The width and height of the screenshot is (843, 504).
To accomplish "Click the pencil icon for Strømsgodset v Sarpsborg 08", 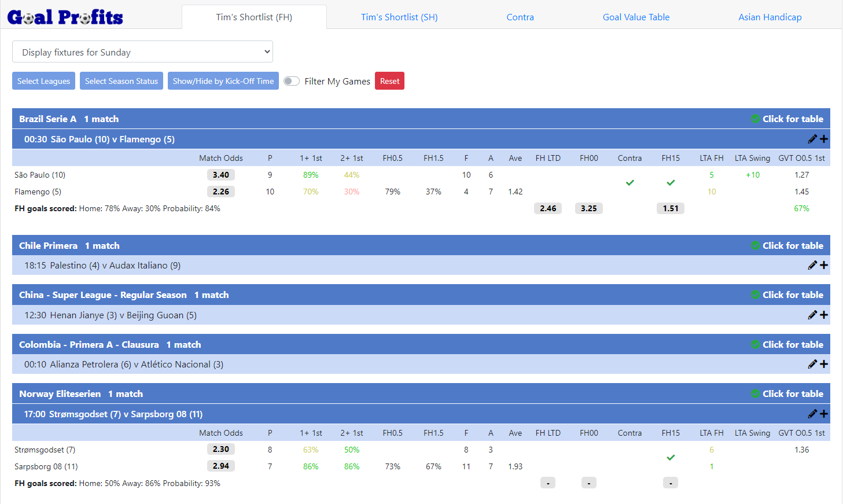I will 812,414.
